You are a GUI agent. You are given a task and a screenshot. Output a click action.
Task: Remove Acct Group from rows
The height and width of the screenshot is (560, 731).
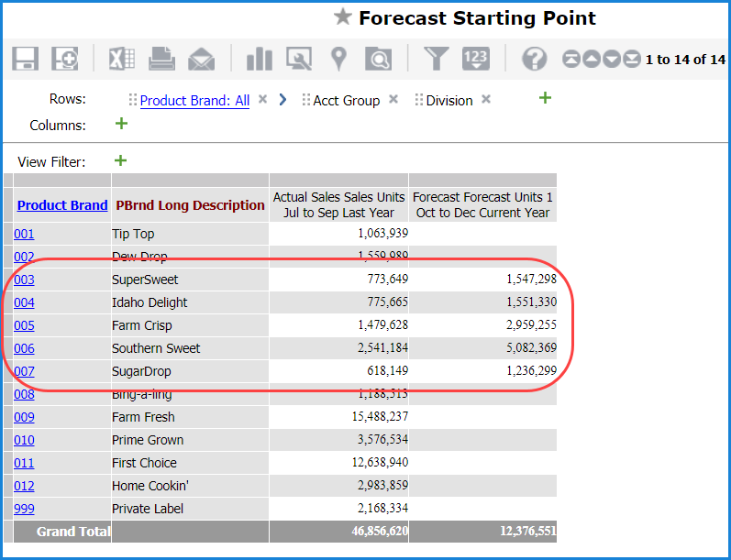(393, 99)
